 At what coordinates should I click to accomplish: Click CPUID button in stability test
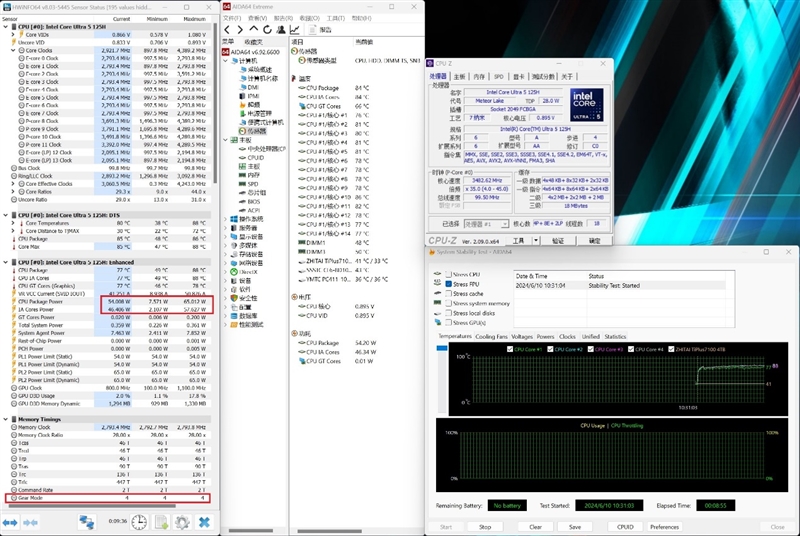tap(626, 527)
